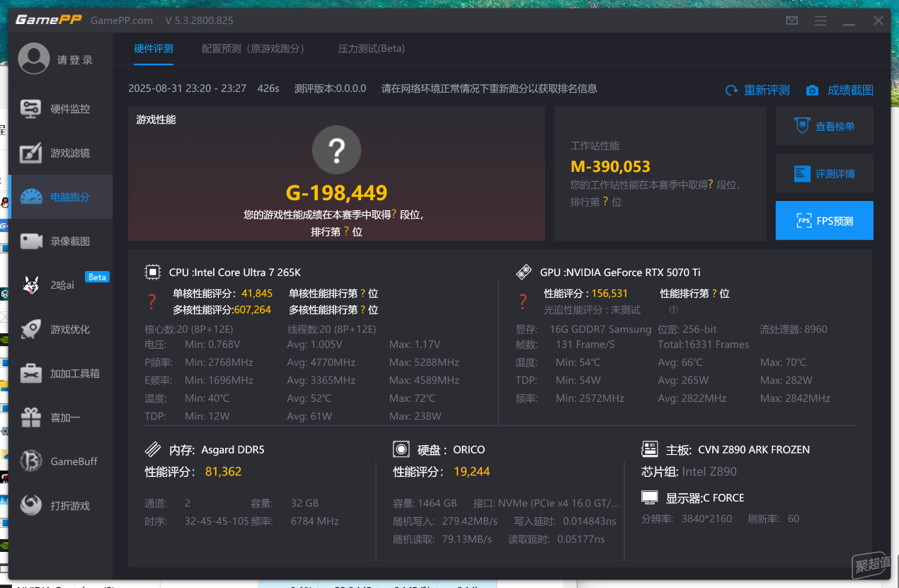Viewport: 899px width, 588px height.
Task: Click disk capacity 1464 GB
Action: click(x=437, y=504)
